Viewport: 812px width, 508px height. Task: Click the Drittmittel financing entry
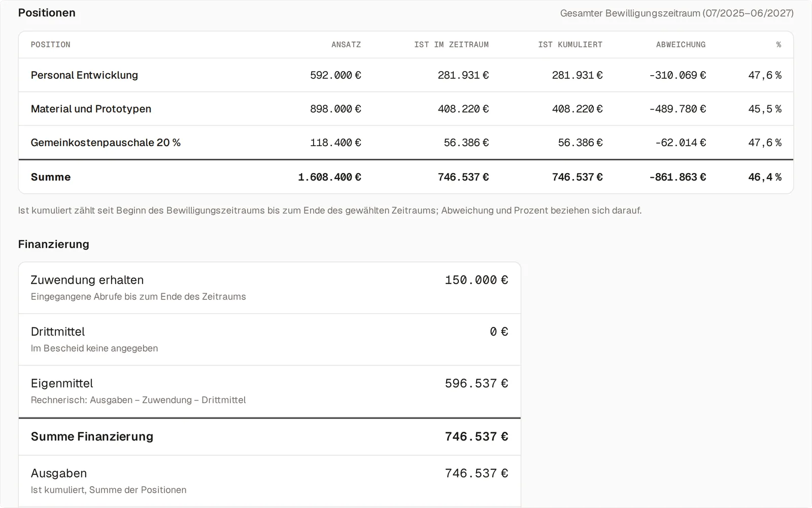(269, 340)
